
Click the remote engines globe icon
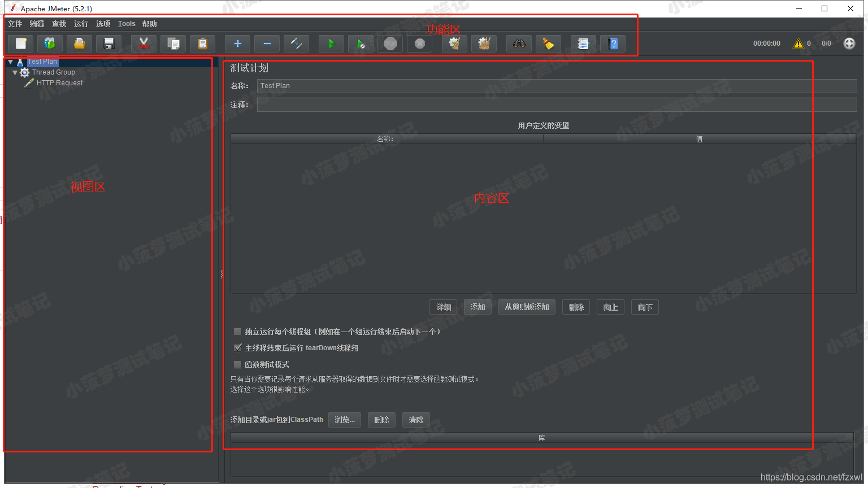click(849, 43)
